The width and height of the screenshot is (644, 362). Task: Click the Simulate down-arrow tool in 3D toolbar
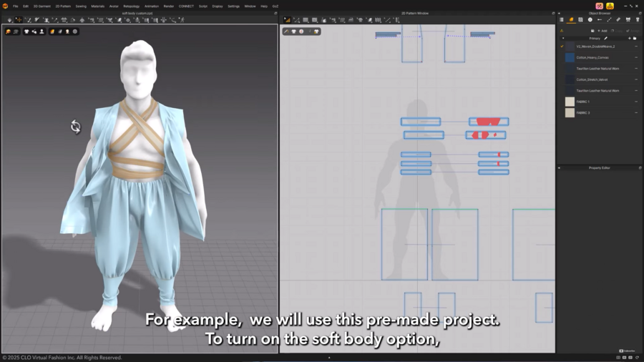[10, 20]
